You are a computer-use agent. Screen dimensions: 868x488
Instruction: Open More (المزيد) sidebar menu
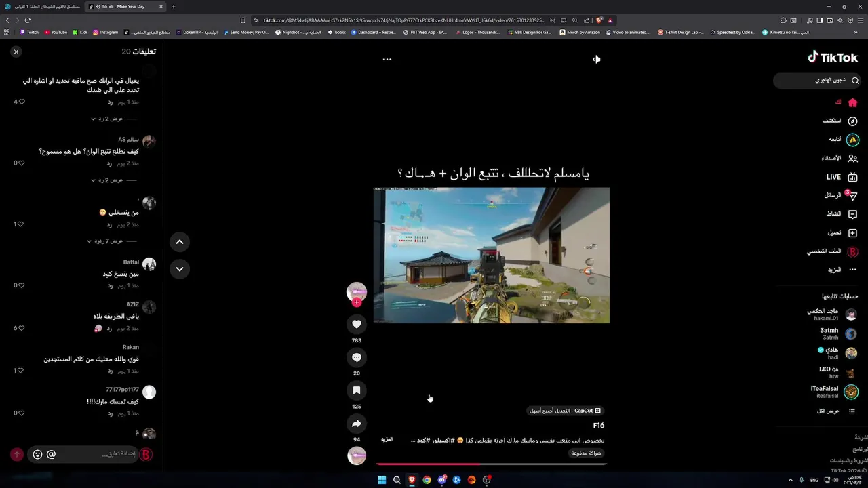pyautogui.click(x=842, y=270)
